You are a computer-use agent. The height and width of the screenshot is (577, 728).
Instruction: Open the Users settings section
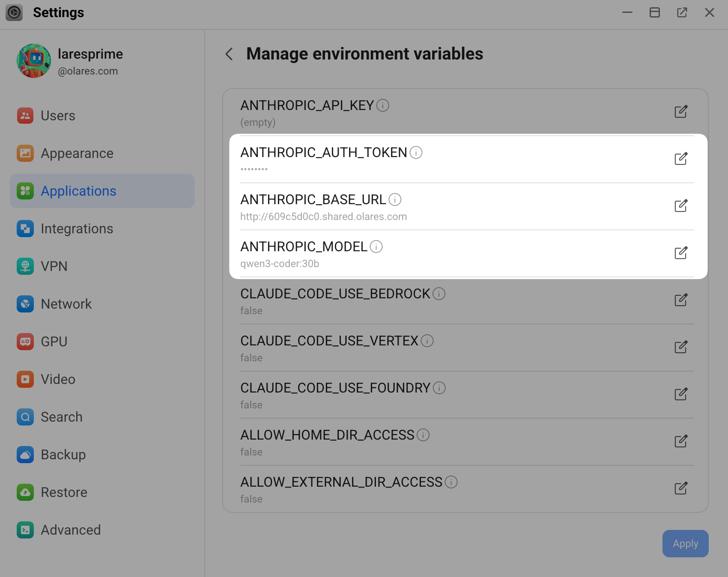102,116
